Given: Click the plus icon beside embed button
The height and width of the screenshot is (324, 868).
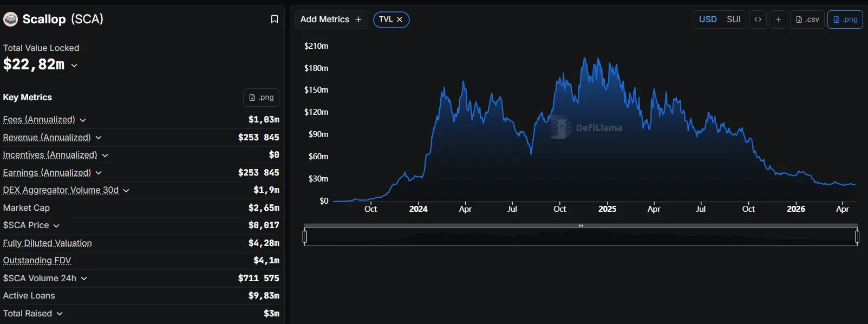Looking at the screenshot, I should point(778,20).
